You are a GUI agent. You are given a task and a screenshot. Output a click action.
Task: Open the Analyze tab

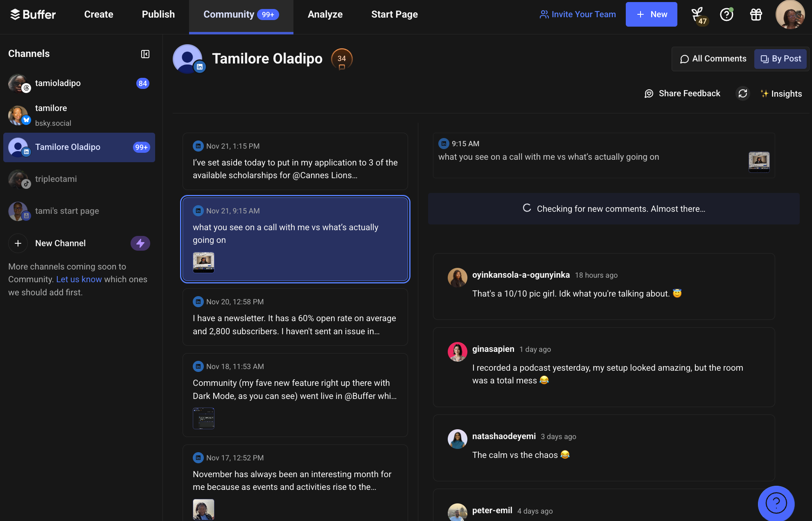[x=325, y=14]
